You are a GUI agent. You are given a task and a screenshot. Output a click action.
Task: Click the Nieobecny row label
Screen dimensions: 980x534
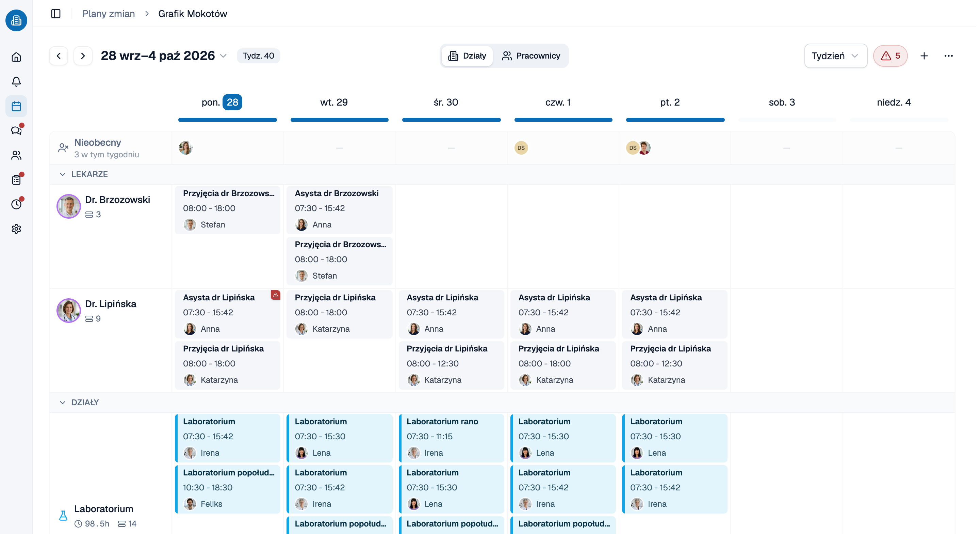point(97,142)
